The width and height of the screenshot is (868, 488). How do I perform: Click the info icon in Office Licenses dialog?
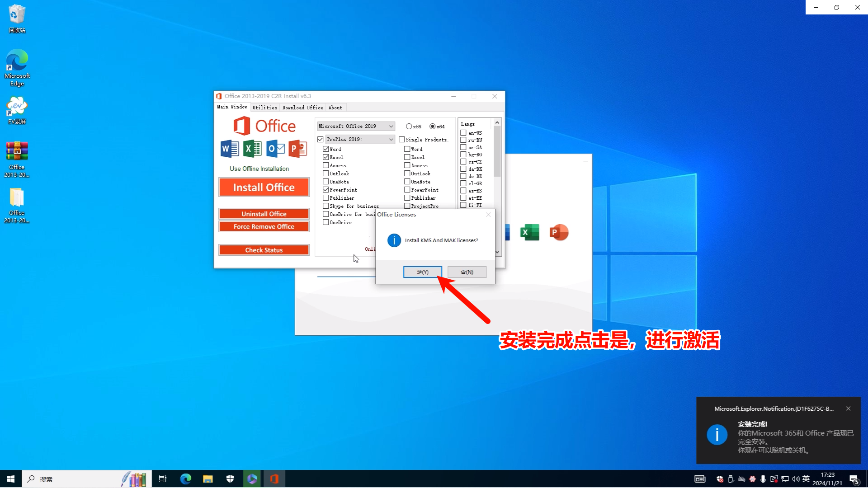394,240
